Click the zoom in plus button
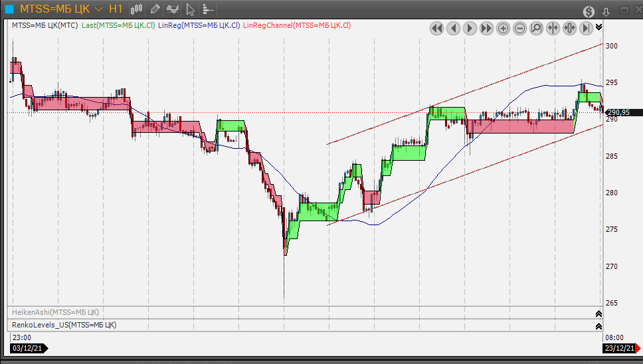 (503, 28)
